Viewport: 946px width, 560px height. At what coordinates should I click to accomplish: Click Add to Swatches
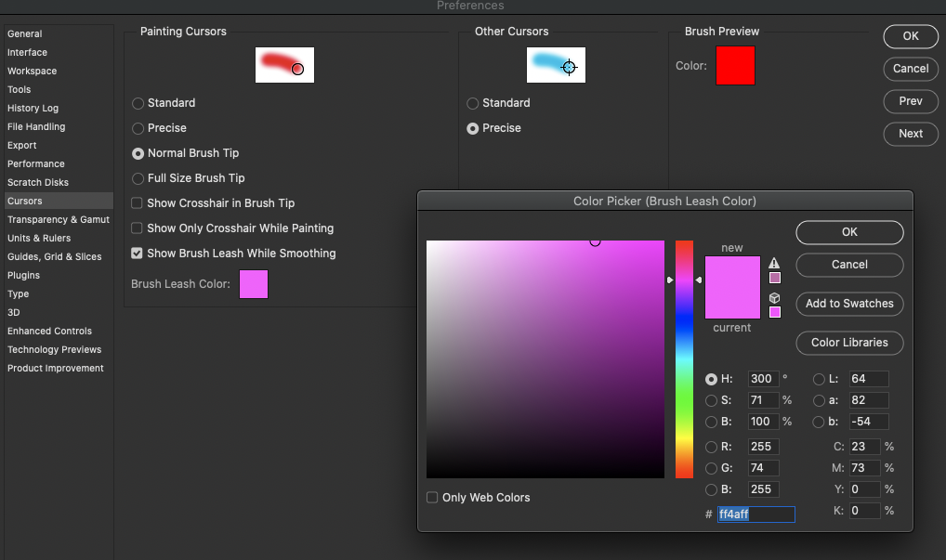[x=849, y=304]
